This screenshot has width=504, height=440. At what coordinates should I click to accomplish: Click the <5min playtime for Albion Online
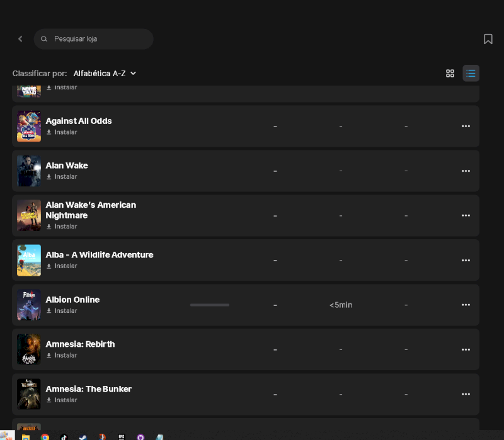341,305
